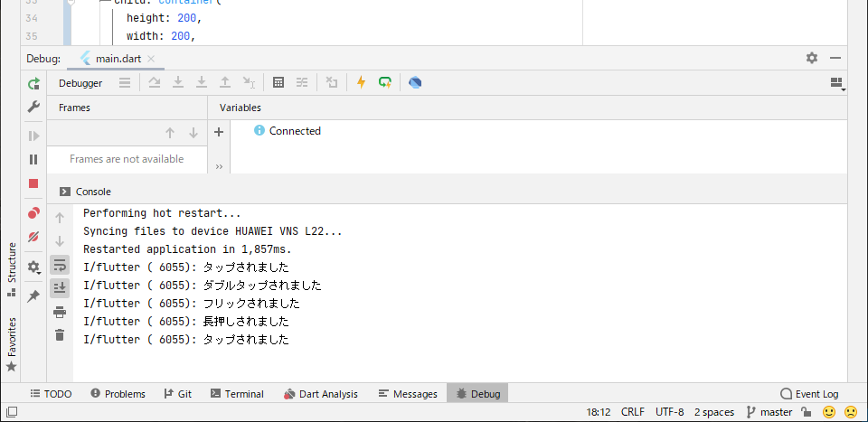The height and width of the screenshot is (422, 868).
Task: Click the Force Step Into icon
Action: [x=202, y=83]
